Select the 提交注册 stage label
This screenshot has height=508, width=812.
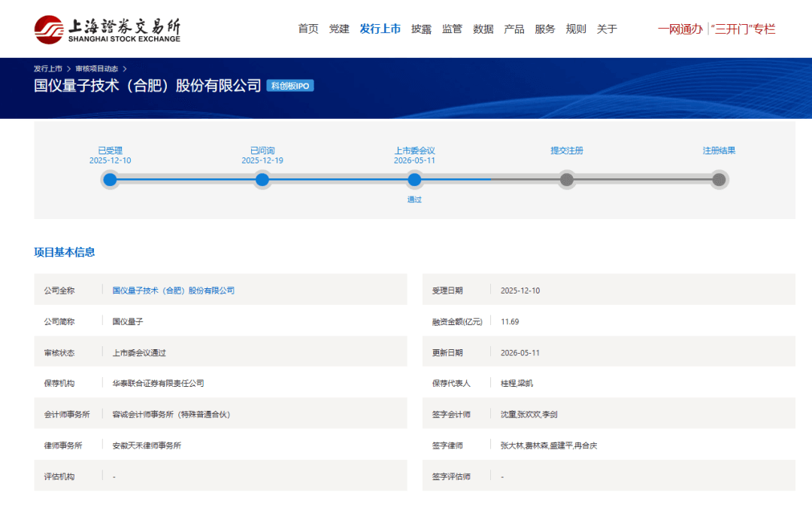click(x=567, y=151)
